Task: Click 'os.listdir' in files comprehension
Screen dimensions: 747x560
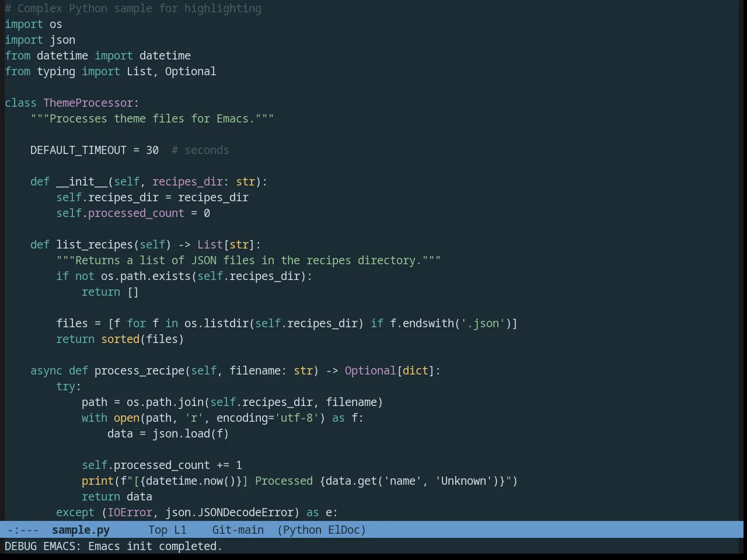Action: click(x=217, y=323)
